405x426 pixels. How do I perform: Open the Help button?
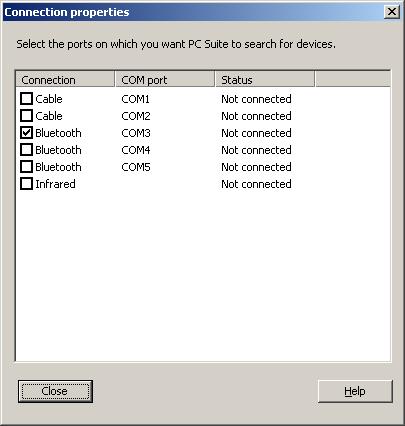355,391
